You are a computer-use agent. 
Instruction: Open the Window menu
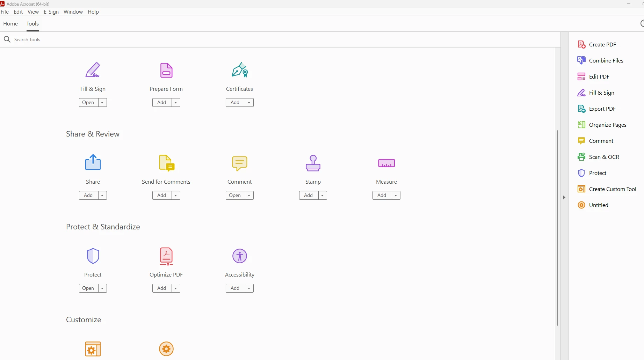coord(73,12)
